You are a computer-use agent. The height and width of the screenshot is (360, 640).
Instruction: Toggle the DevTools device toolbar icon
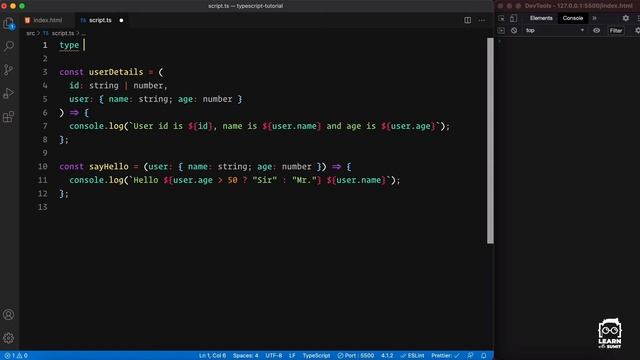point(513,18)
